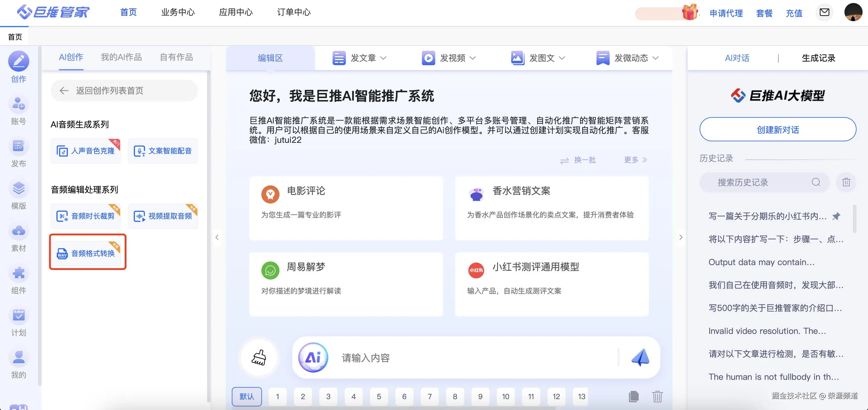
Task: Open the 组件 puzzle component icon
Action: (x=18, y=273)
